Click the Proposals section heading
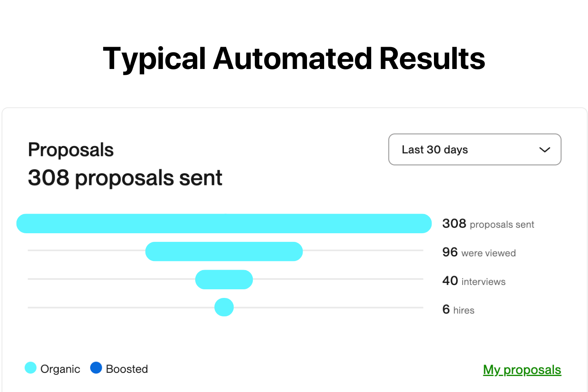The image size is (588, 392). tap(71, 150)
